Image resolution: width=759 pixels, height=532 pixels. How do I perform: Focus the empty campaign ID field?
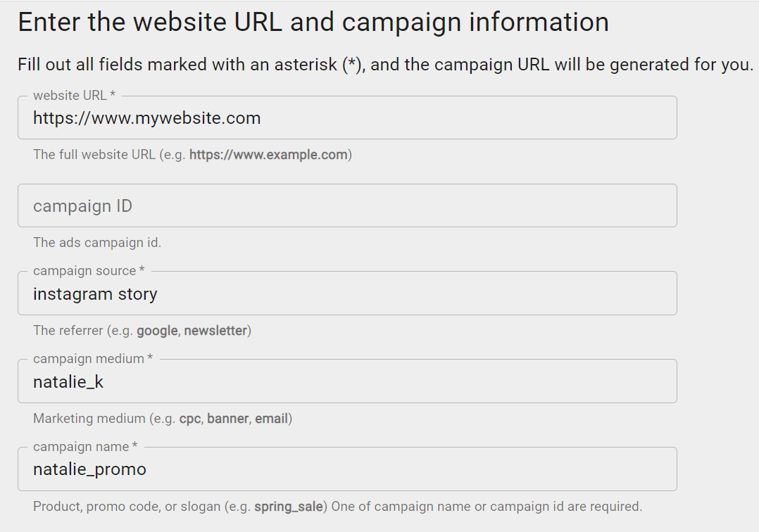347,206
